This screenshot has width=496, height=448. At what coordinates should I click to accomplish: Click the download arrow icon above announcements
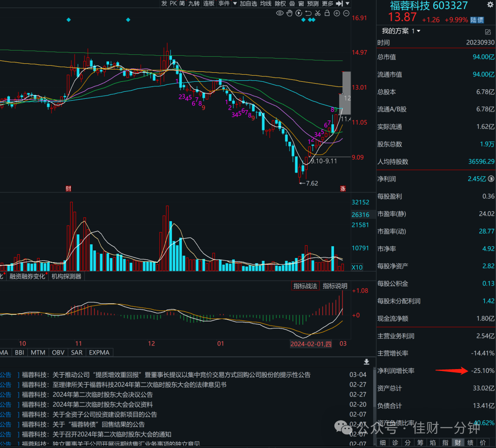pyautogui.click(x=366, y=362)
